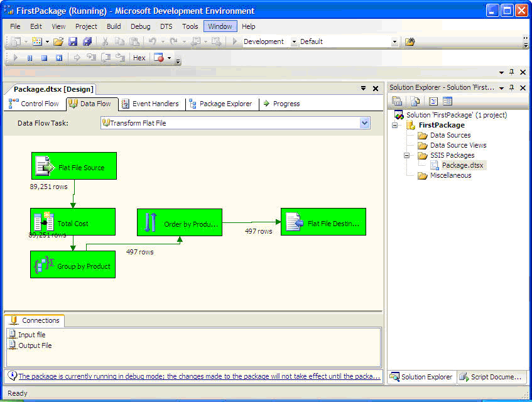Click the debug mode warning link

[199, 376]
